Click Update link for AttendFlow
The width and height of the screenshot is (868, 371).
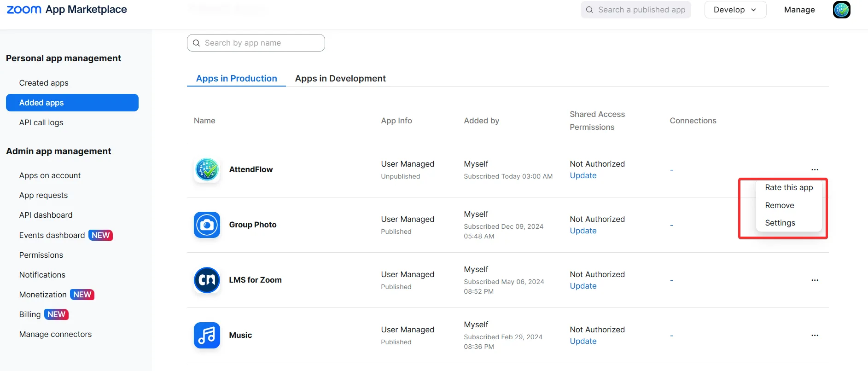583,175
